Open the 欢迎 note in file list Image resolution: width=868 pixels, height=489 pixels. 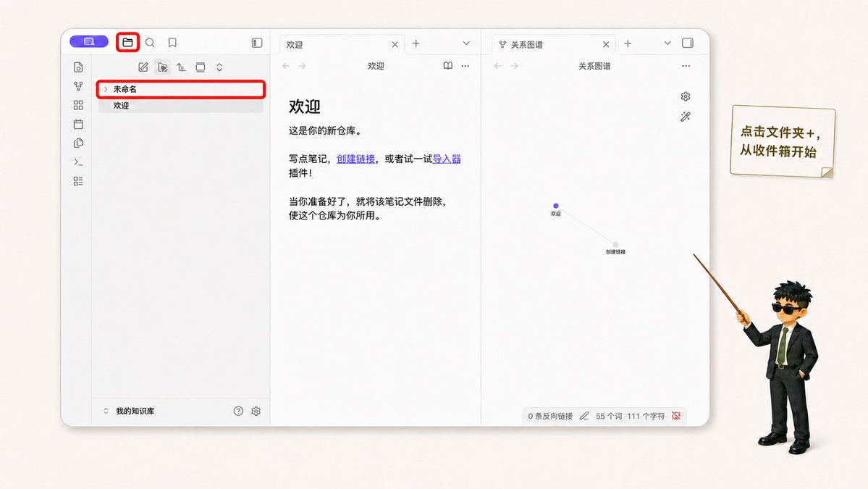coord(180,105)
